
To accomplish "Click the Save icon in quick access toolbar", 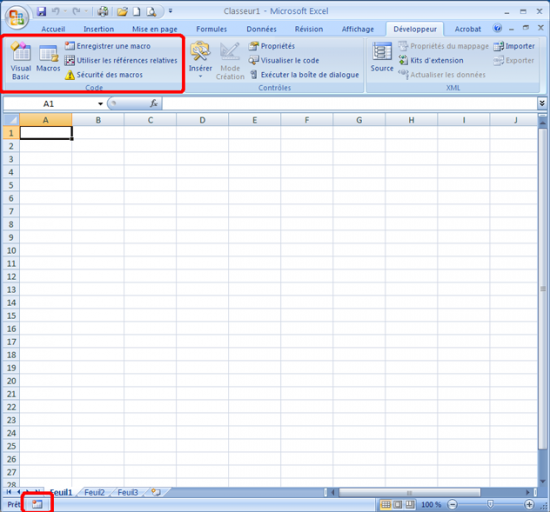I will 41,12.
